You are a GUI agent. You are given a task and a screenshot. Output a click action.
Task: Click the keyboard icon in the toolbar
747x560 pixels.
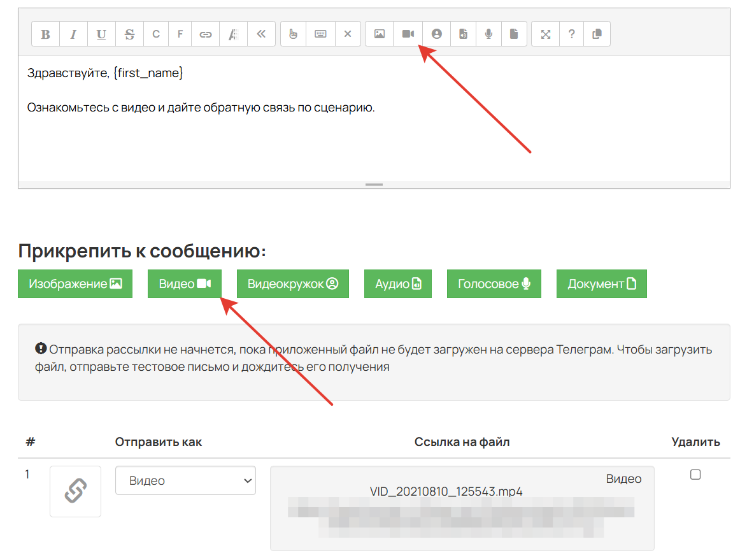tap(320, 34)
